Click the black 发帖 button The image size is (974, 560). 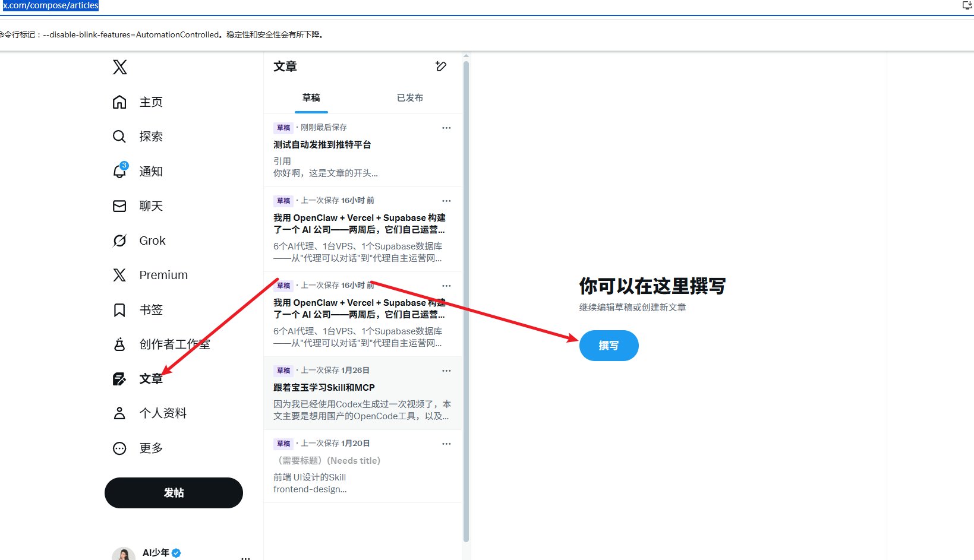click(174, 493)
